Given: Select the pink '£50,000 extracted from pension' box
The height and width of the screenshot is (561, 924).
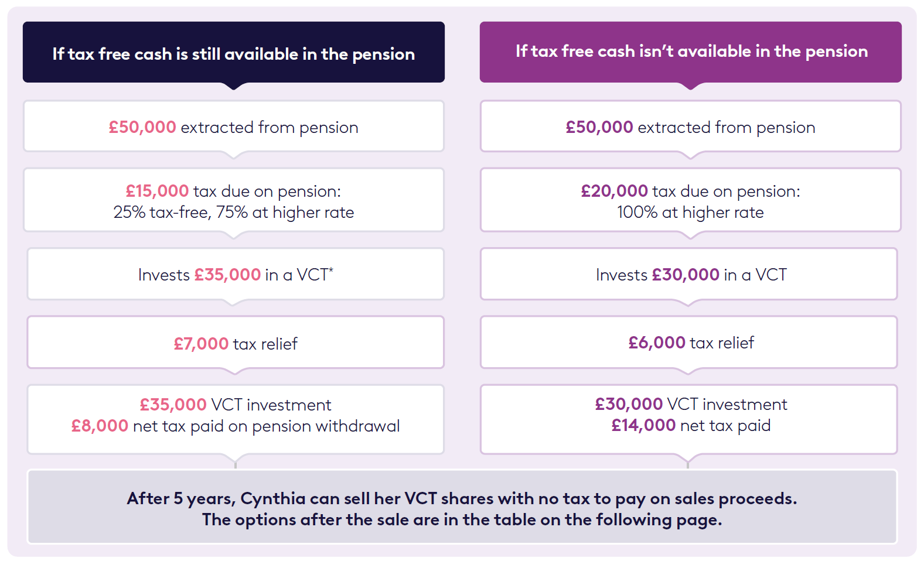Looking at the screenshot, I should [233, 127].
